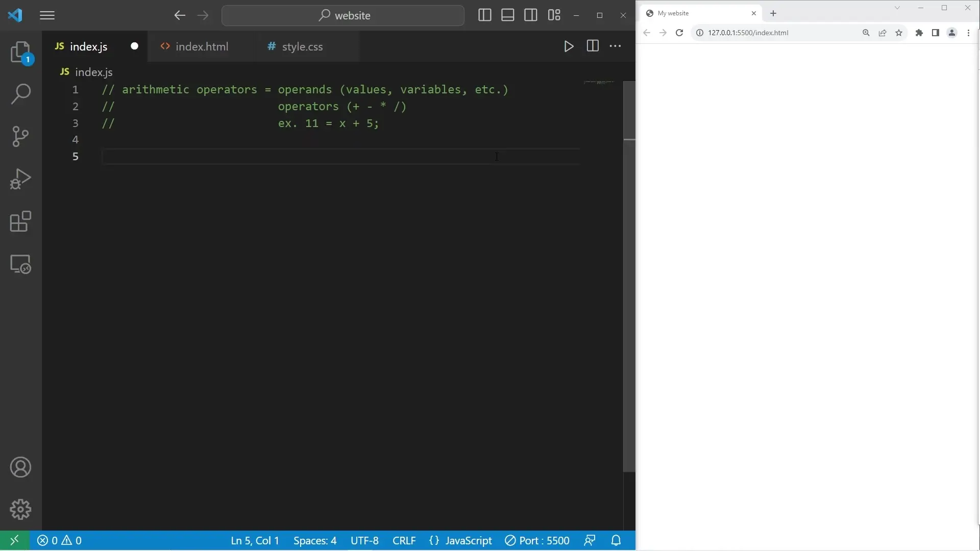980x551 pixels.
Task: Toggle the browser side panel
Action: click(x=936, y=33)
